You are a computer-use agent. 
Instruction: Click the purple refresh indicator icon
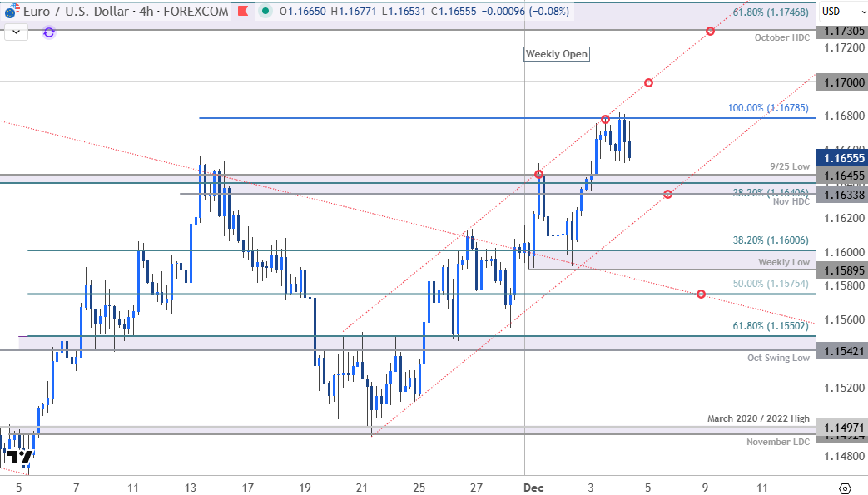tap(48, 32)
